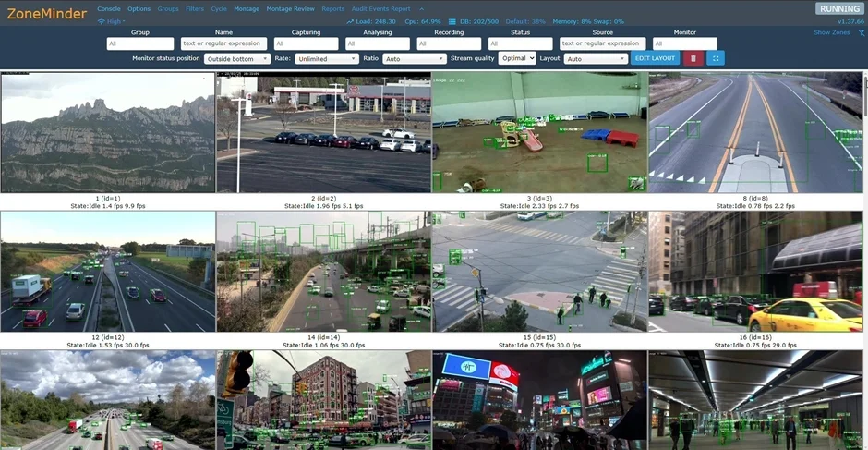Open the Layout dropdown set to Auto
Screen dimensions: 868x450
pyautogui.click(x=596, y=58)
